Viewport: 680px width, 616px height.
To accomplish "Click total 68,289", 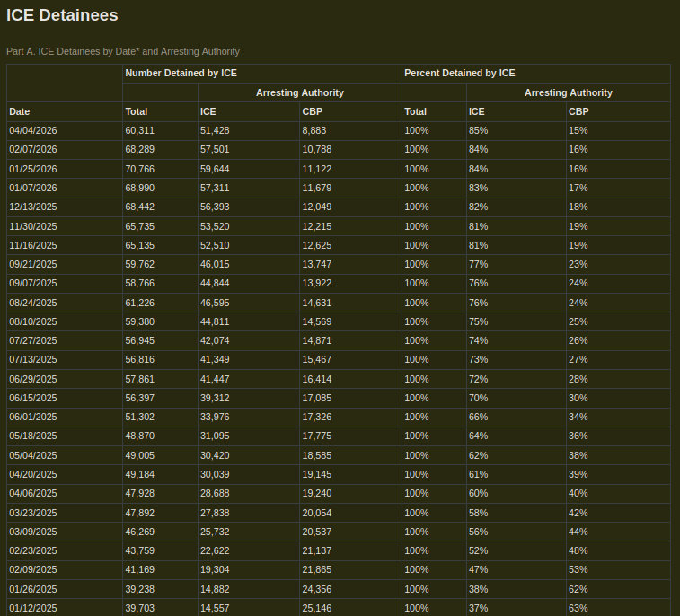I will coord(139,150).
